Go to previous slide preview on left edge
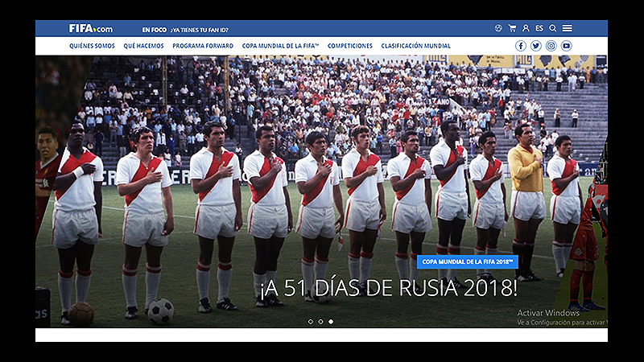The height and width of the screenshot is (362, 644). 52,164
